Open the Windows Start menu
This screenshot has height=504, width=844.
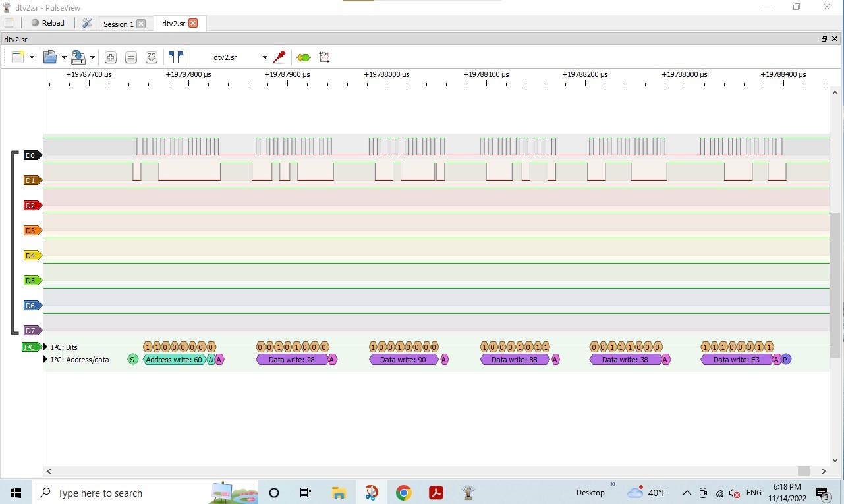tap(16, 493)
